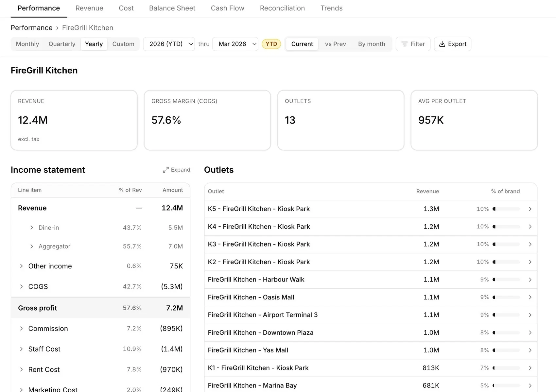
Task: Click breadcrumb separator arrow after Performance
Action: 57,28
